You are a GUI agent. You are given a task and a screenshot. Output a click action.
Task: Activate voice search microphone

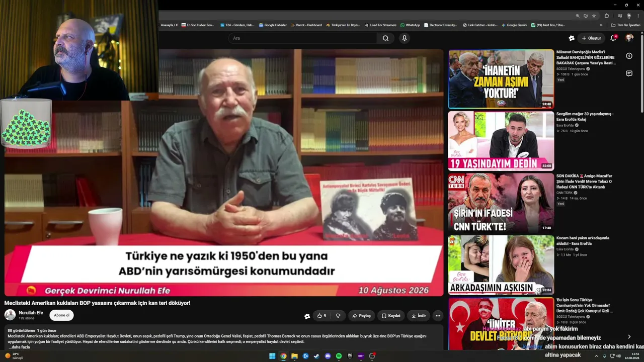[404, 38]
